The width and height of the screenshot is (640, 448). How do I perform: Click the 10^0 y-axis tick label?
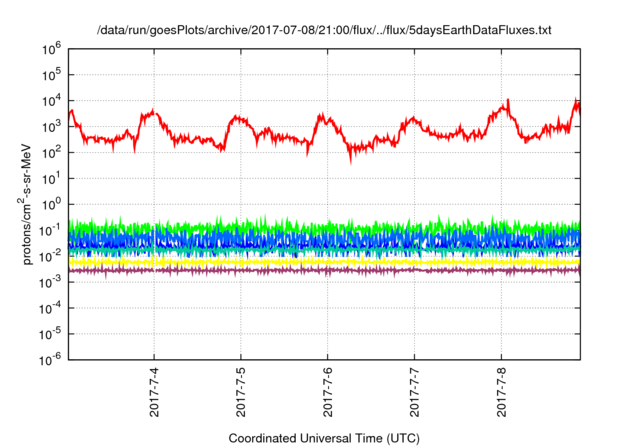[x=52, y=204]
